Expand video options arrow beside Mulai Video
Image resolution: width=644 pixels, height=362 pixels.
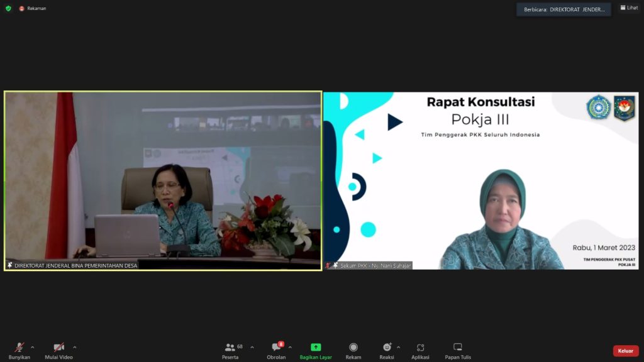(75, 347)
